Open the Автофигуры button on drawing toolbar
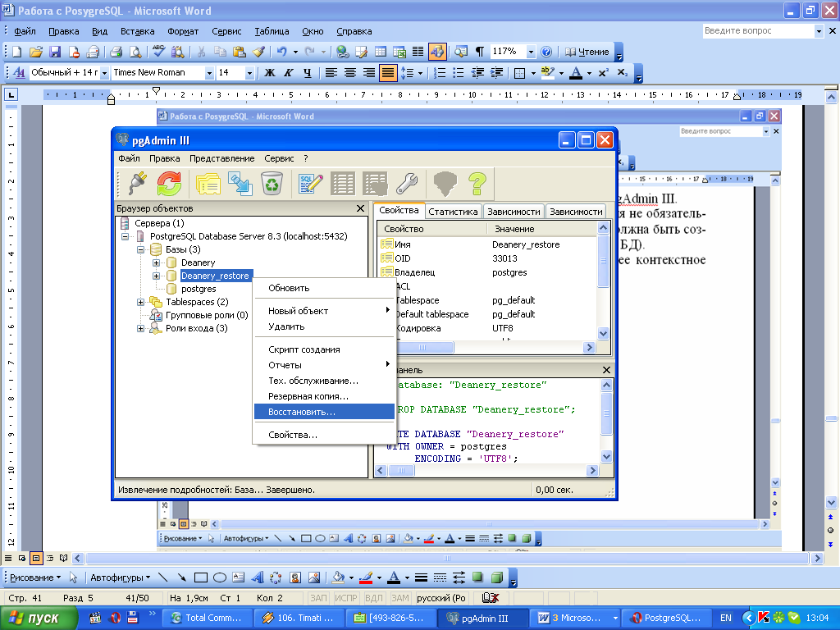The height and width of the screenshot is (630, 840). (120, 577)
